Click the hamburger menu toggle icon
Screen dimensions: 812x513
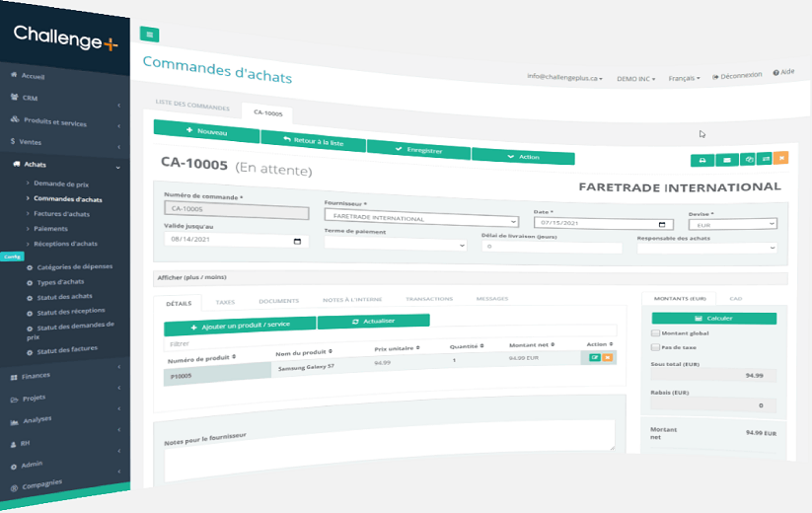150,35
